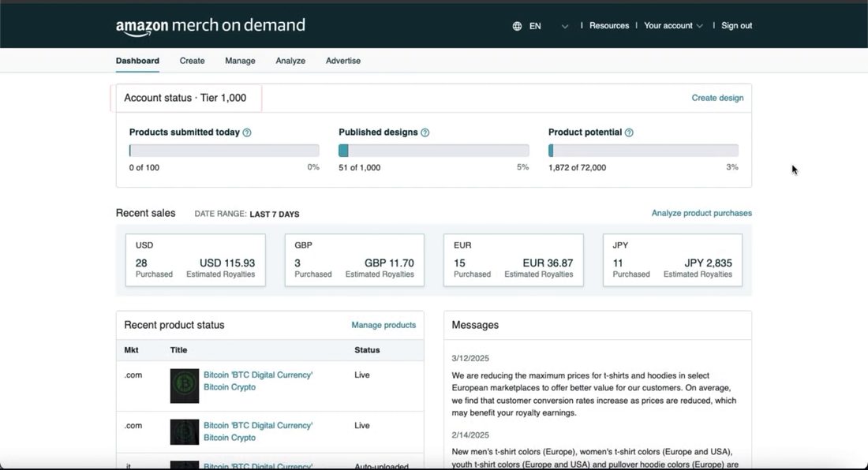This screenshot has height=470, width=868.
Task: Select the LAST 7 DAYS date range
Action: point(275,214)
